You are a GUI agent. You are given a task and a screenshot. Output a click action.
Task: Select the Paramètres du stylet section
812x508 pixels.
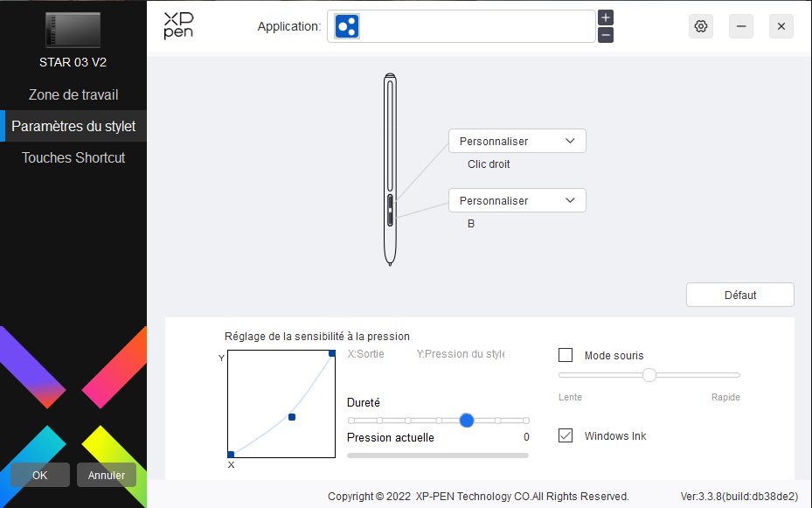point(73,126)
